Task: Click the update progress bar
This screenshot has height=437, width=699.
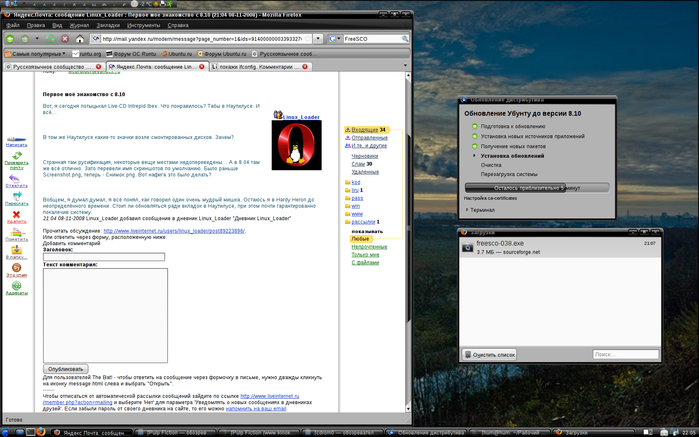Action: [537, 188]
